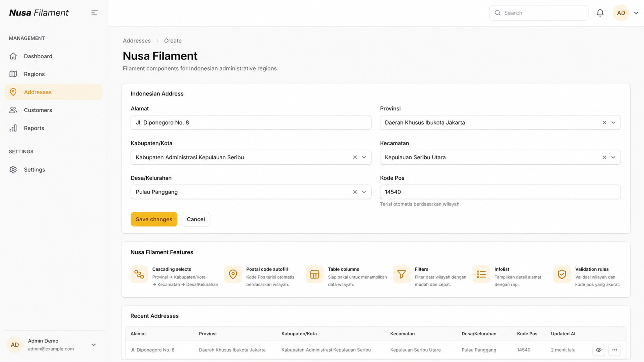The height and width of the screenshot is (362, 644).
Task: Click the Validation rules shield icon
Action: click(562, 274)
